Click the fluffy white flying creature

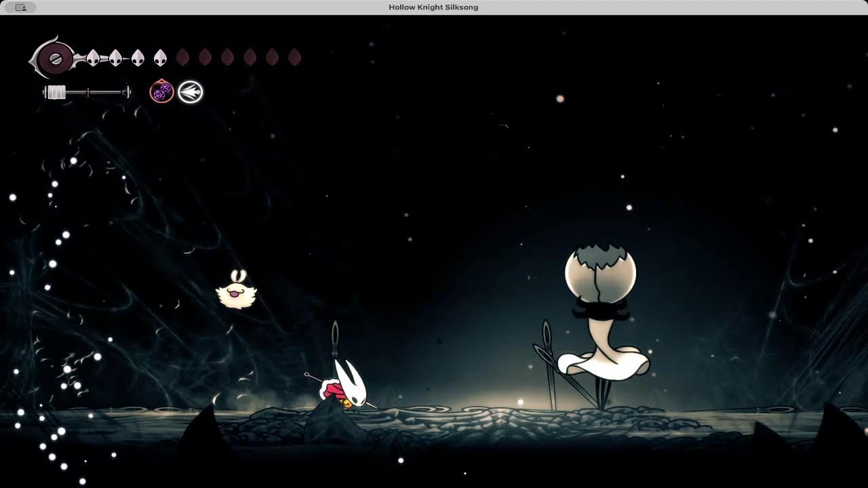(x=236, y=290)
